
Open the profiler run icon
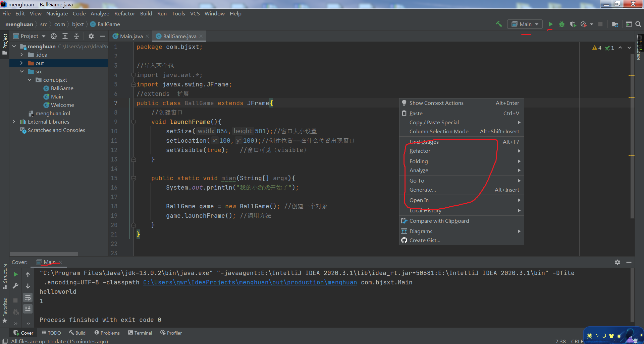pos(584,24)
